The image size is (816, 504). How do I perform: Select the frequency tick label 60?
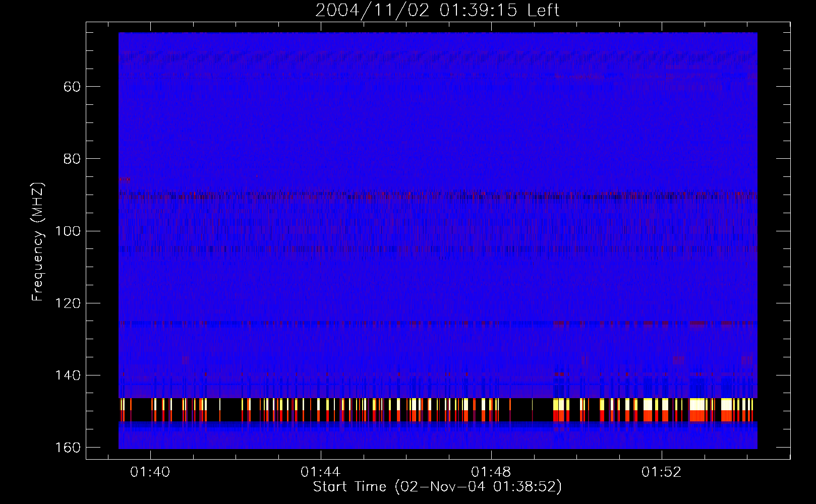72,87
